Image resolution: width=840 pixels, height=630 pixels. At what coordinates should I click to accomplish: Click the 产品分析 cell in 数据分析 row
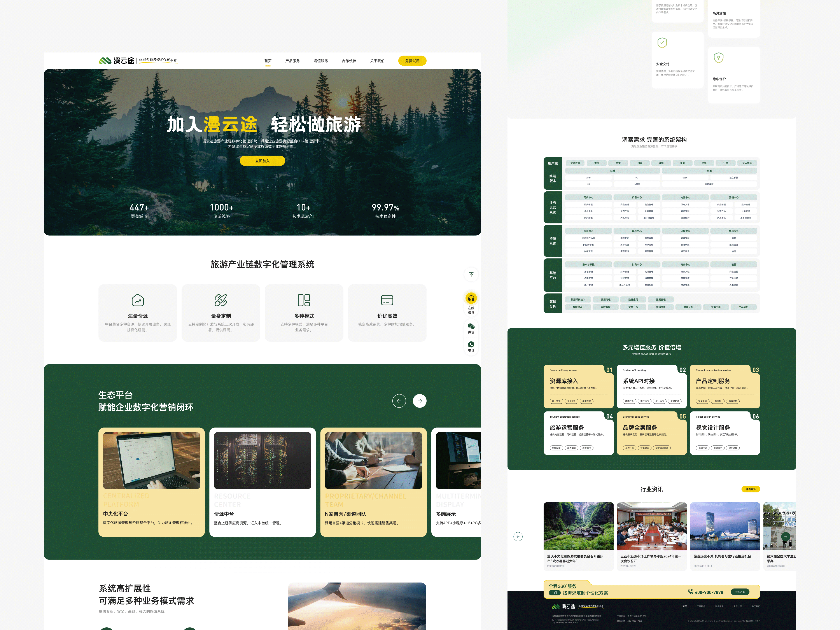tap(743, 307)
